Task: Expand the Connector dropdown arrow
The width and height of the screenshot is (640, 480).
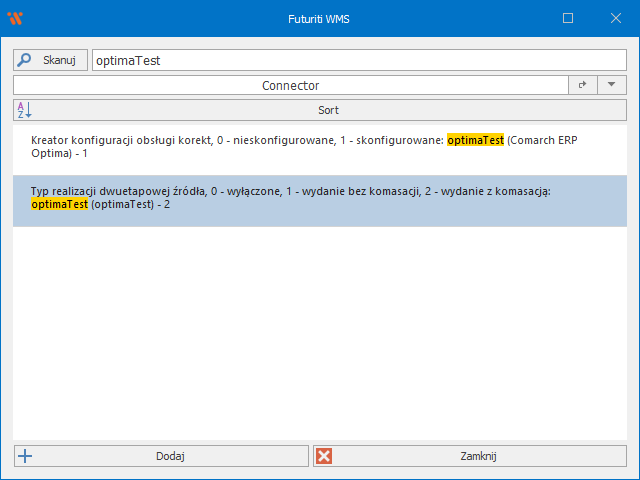Action: point(611,86)
